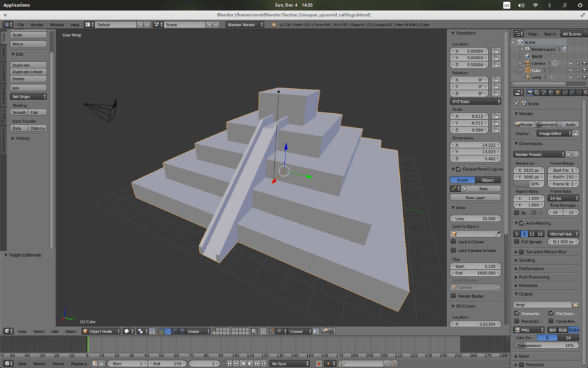Click the Duplicate Linked button

[28, 72]
